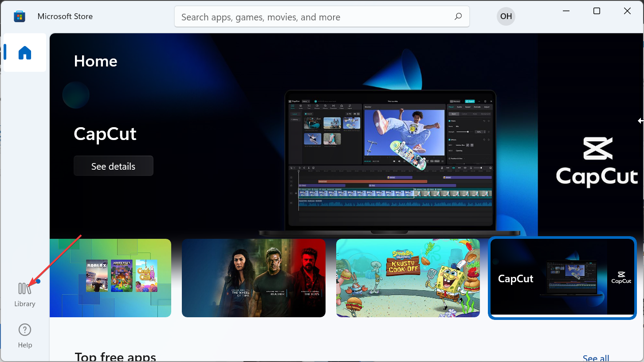The image size is (644, 362).
Task: Select the Roblox and Minecraft games card
Action: click(x=110, y=278)
